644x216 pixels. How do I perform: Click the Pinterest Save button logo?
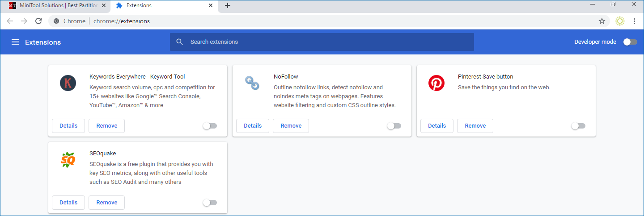click(436, 83)
